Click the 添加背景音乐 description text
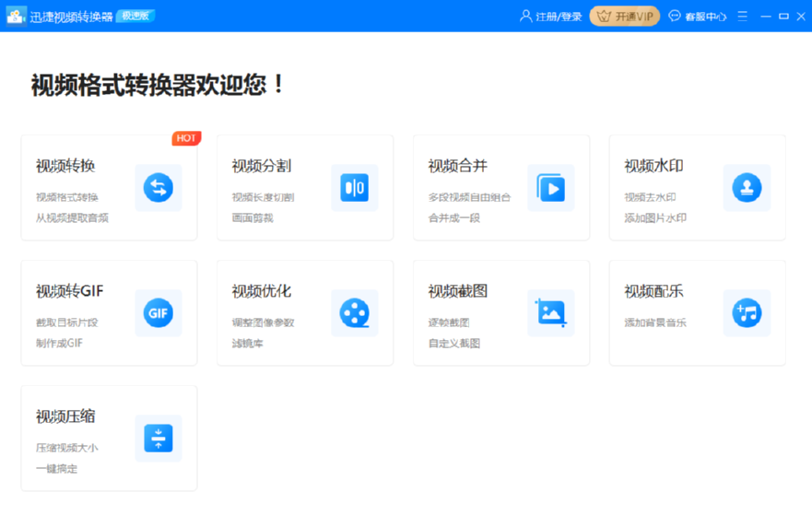This screenshot has width=812, height=527. (x=655, y=322)
